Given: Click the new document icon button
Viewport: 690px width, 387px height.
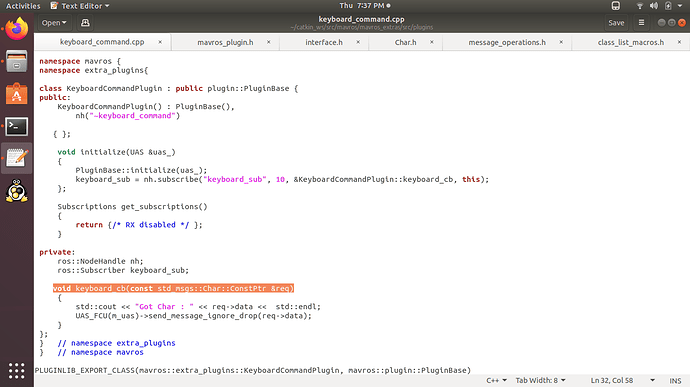Looking at the screenshot, I should click(x=85, y=22).
